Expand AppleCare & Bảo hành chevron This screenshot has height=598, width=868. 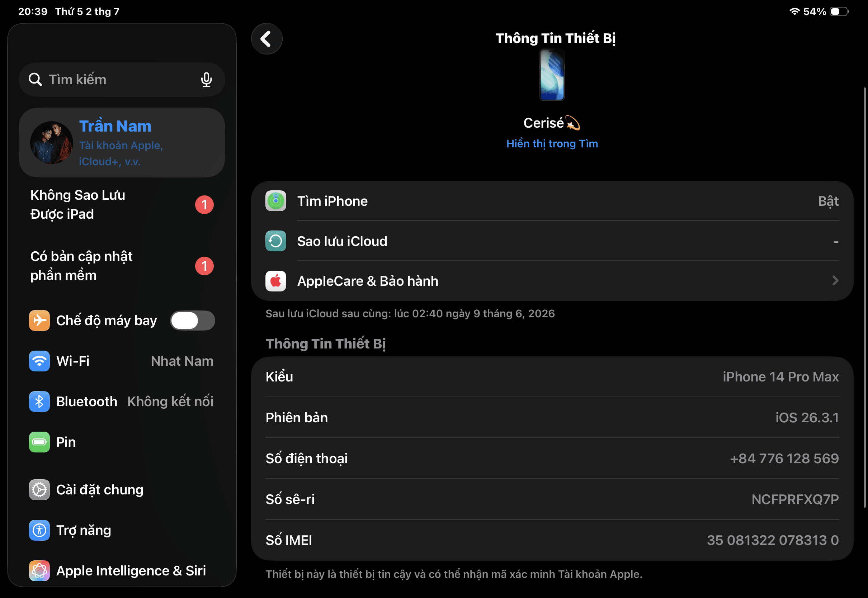click(x=835, y=281)
